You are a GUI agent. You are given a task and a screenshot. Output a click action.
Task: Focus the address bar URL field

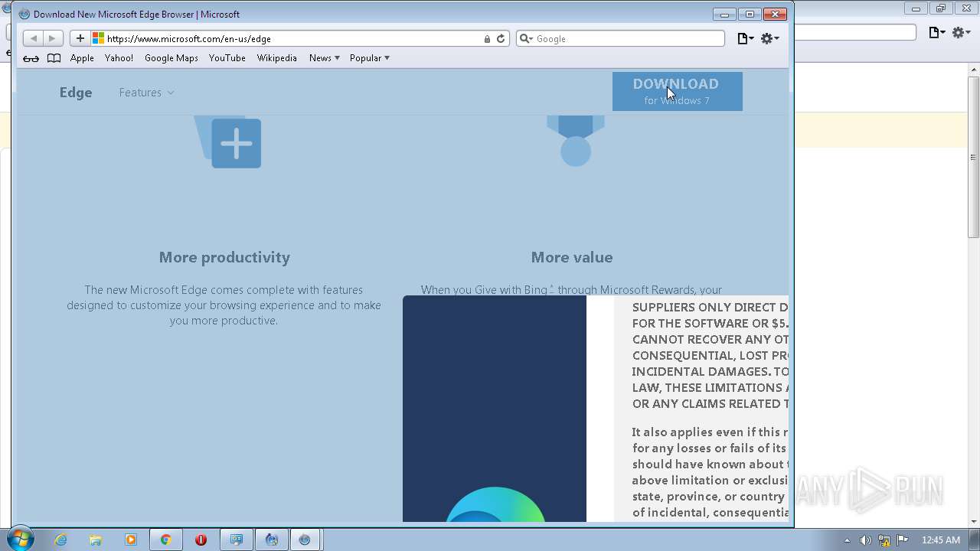pyautogui.click(x=291, y=38)
